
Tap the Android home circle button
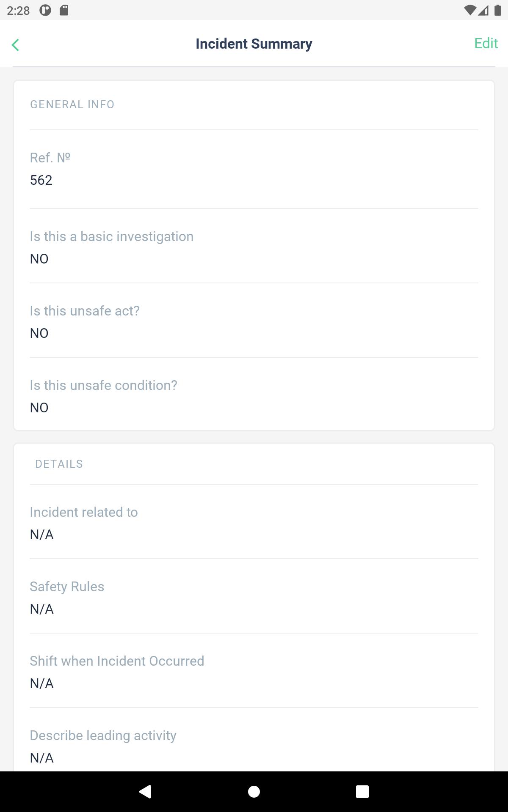coord(254,791)
